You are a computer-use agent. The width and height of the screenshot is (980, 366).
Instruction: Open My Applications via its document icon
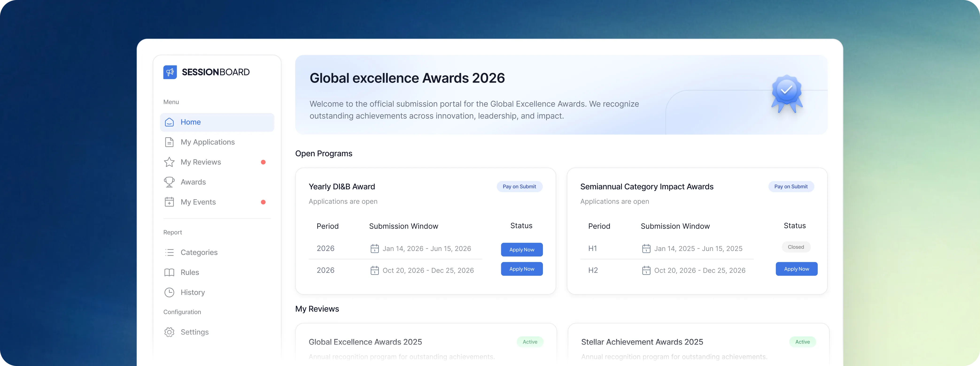coord(169,142)
